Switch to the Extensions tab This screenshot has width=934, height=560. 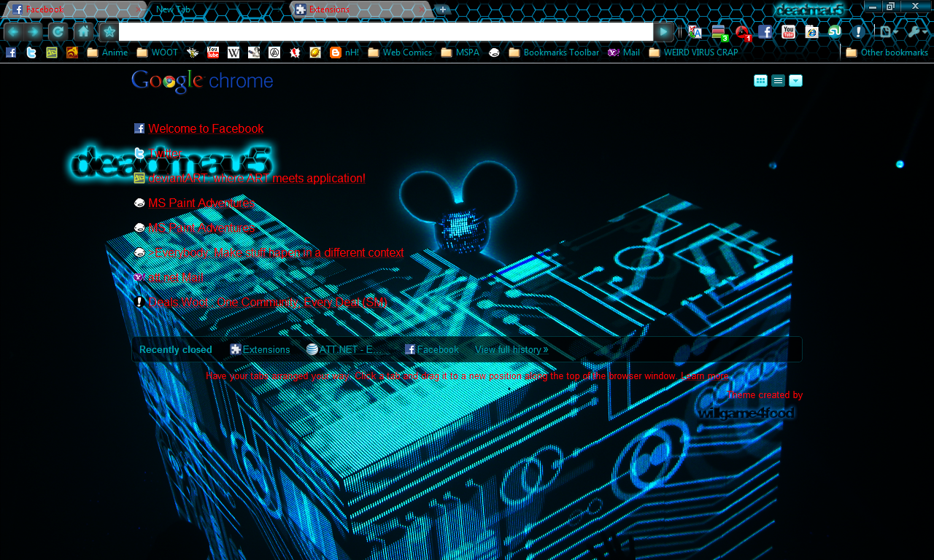click(x=362, y=9)
